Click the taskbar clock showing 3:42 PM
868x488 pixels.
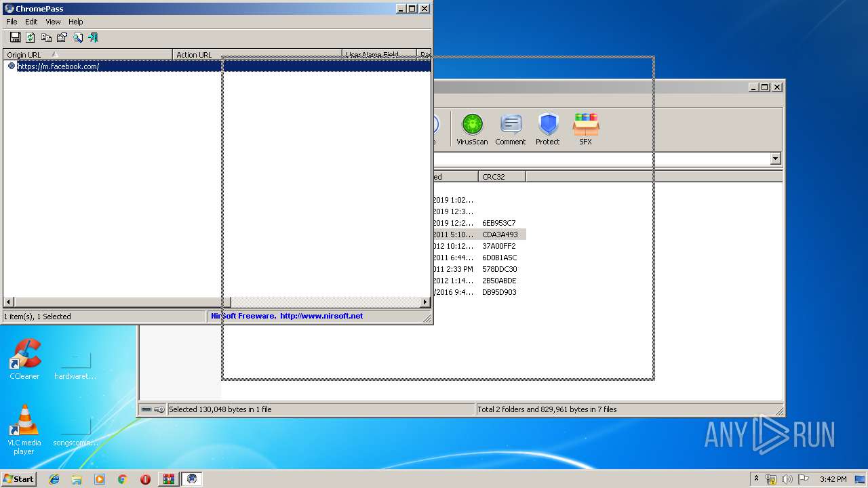[833, 479]
